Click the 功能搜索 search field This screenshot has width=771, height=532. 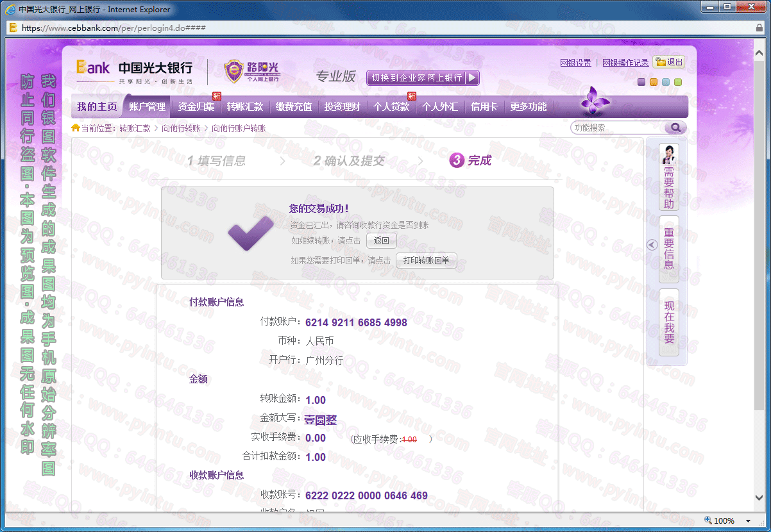[618, 128]
